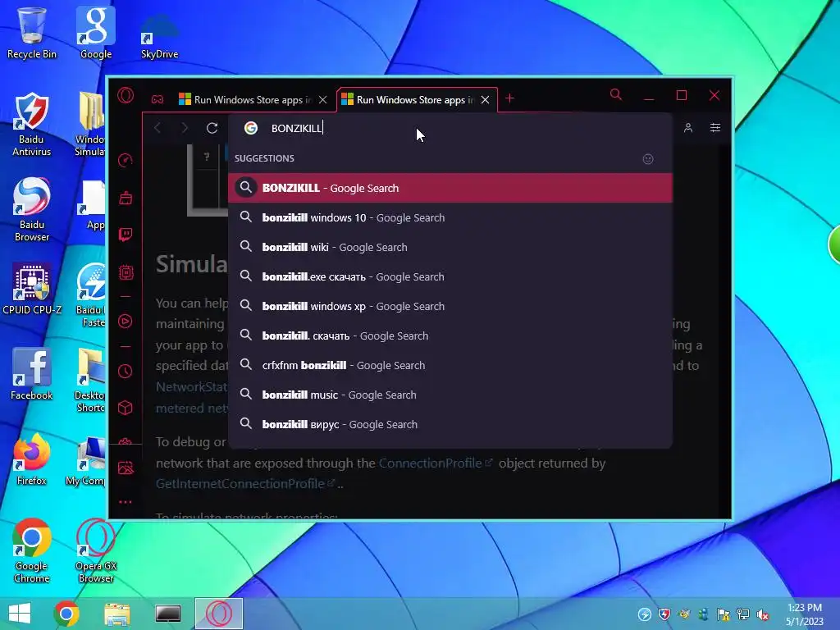The width and height of the screenshot is (840, 630).
Task: Choose 'bonzikill. скачать' suggestion
Action: click(x=450, y=336)
